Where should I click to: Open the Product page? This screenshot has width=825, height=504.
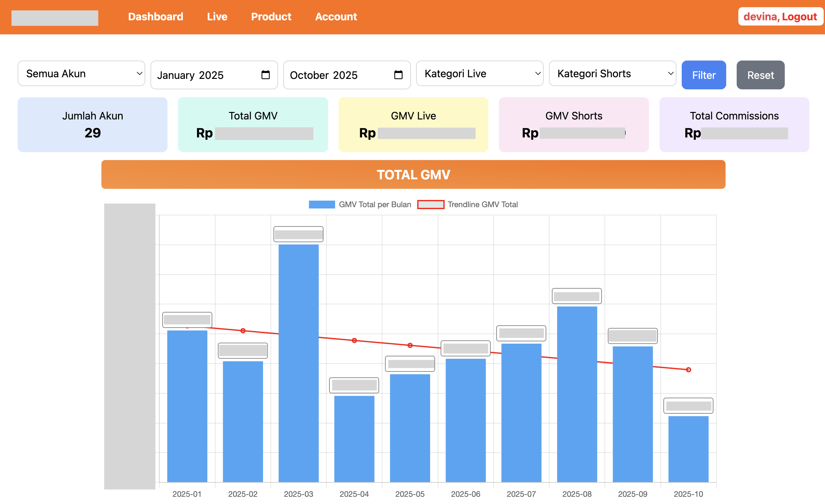coord(271,16)
